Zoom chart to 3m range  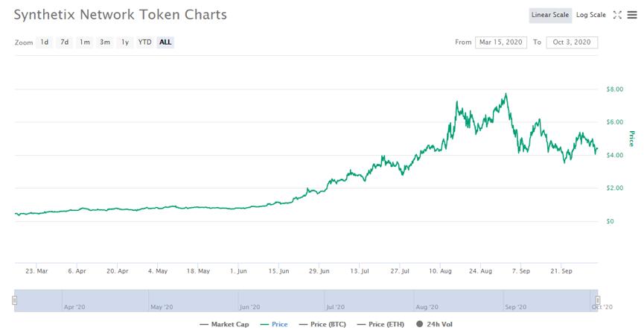point(105,42)
